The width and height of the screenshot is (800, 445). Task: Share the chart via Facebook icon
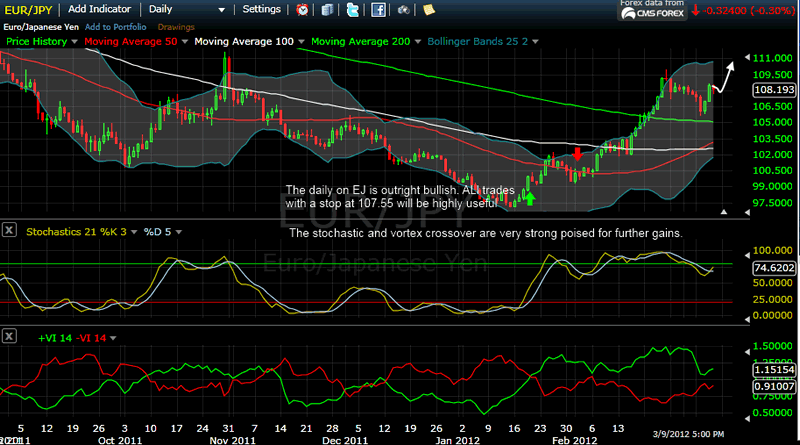point(378,9)
